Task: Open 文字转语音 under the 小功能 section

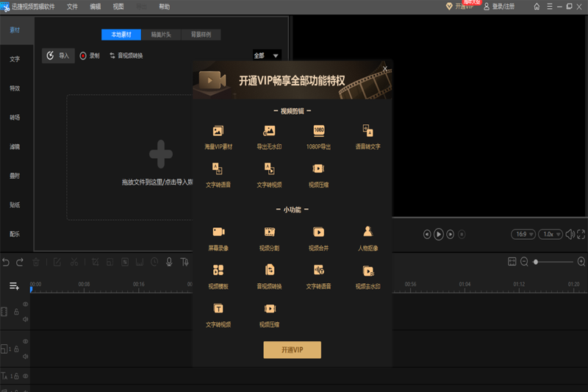Action: coord(319,270)
